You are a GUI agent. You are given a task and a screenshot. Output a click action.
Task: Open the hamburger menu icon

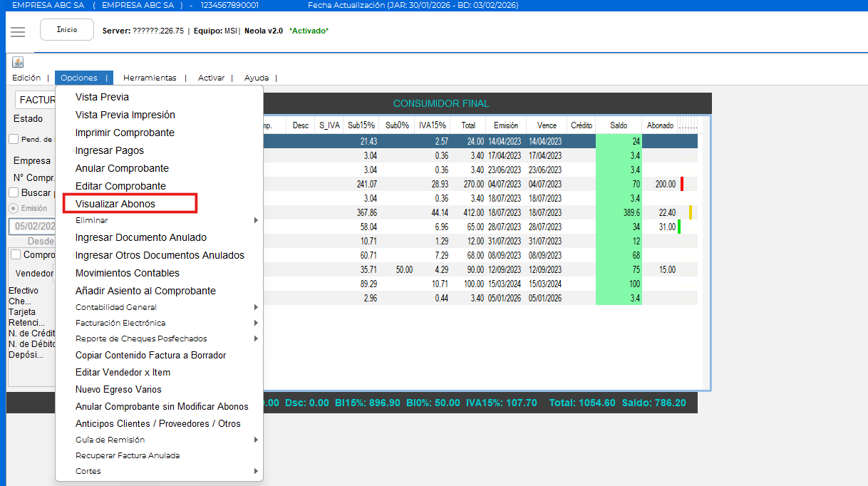tap(18, 32)
